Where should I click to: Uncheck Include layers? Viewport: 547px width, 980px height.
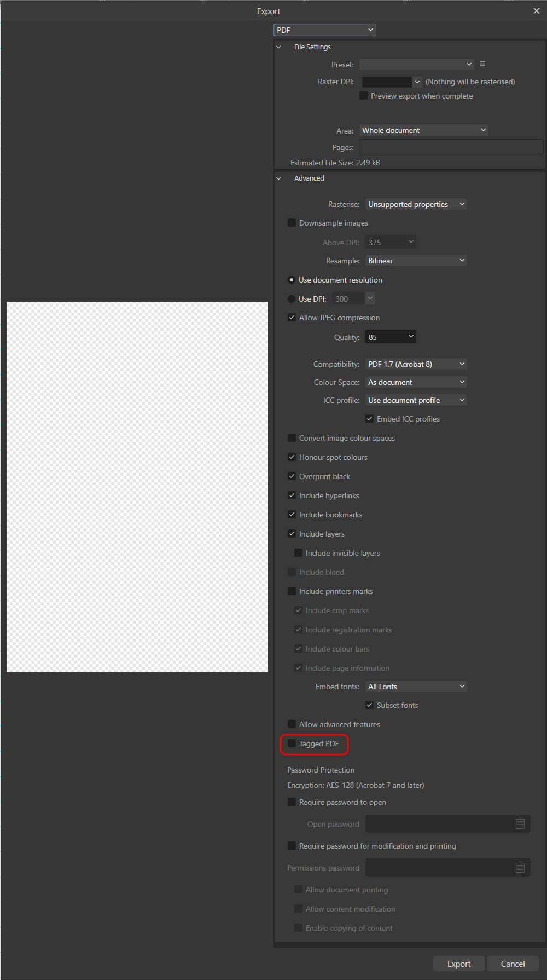tap(292, 534)
